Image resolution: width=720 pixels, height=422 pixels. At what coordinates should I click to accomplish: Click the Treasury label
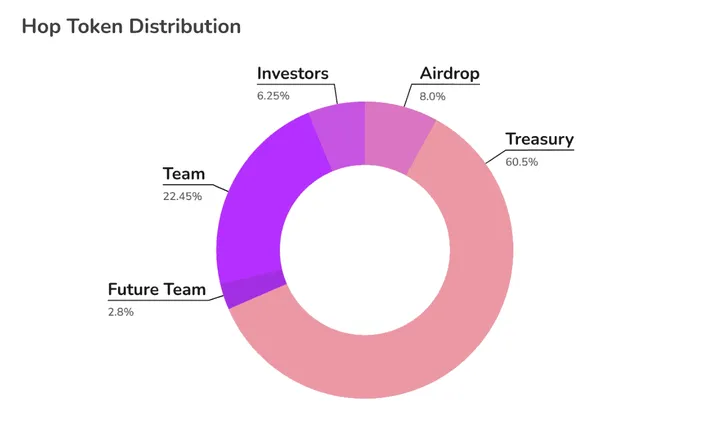tap(539, 139)
